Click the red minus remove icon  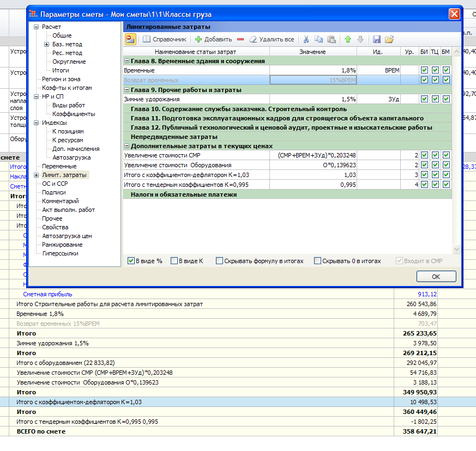coord(240,39)
